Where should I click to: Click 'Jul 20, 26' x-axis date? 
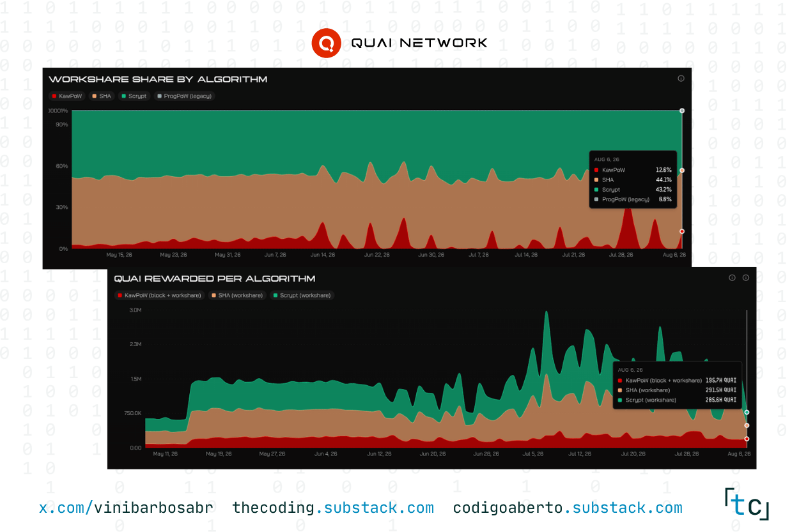[x=633, y=454]
